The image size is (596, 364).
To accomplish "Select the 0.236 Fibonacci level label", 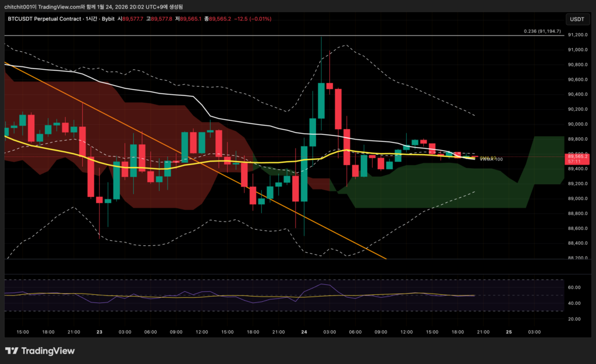I will click(x=541, y=31).
